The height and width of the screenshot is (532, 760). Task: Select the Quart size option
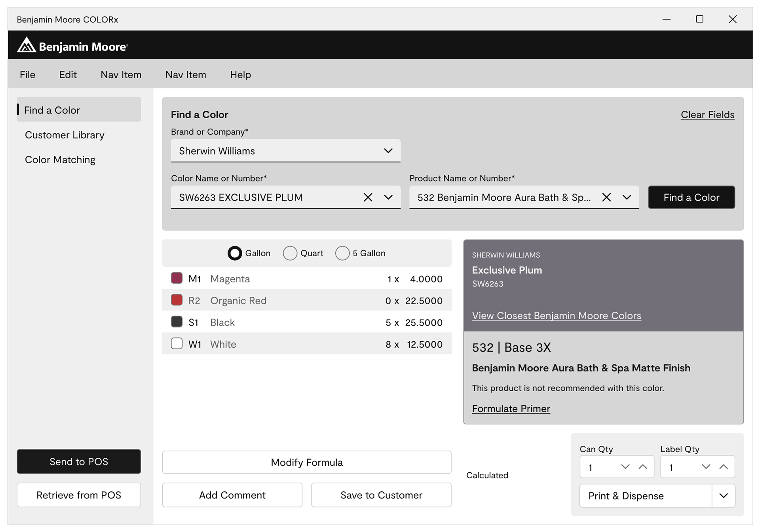(290, 253)
